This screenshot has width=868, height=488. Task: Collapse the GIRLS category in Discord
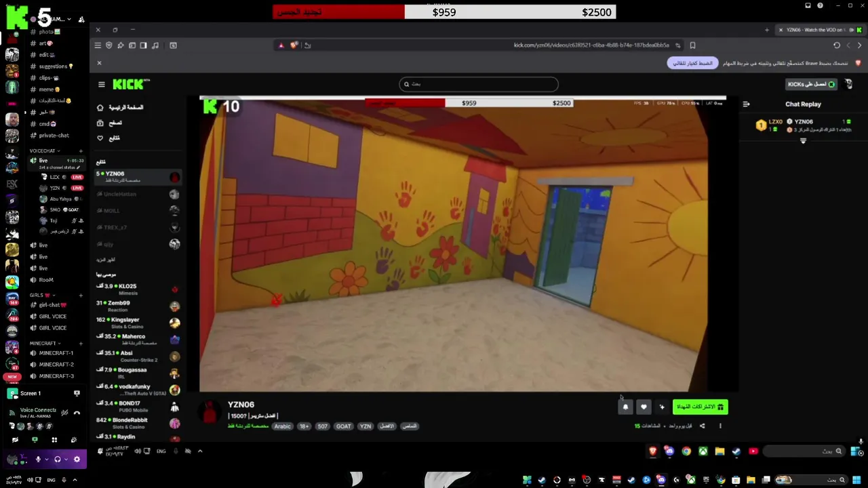[42, 296]
